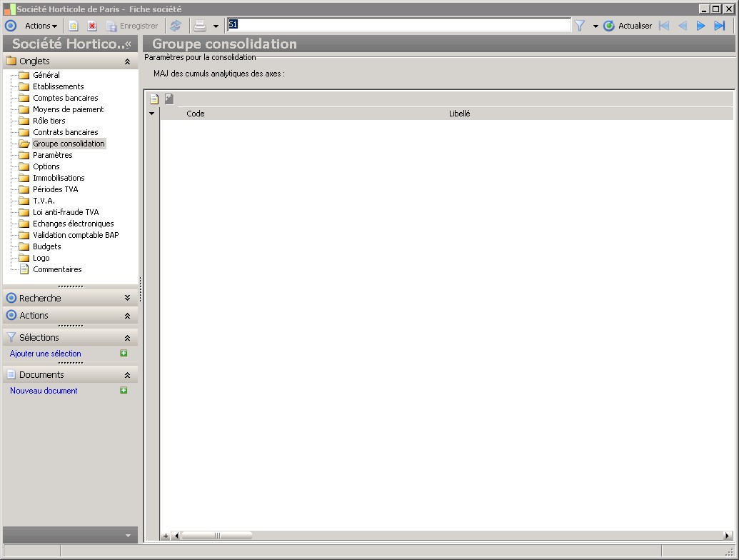Image resolution: width=739 pixels, height=560 pixels.
Task: Select Groupe consolidation tree item
Action: (69, 144)
